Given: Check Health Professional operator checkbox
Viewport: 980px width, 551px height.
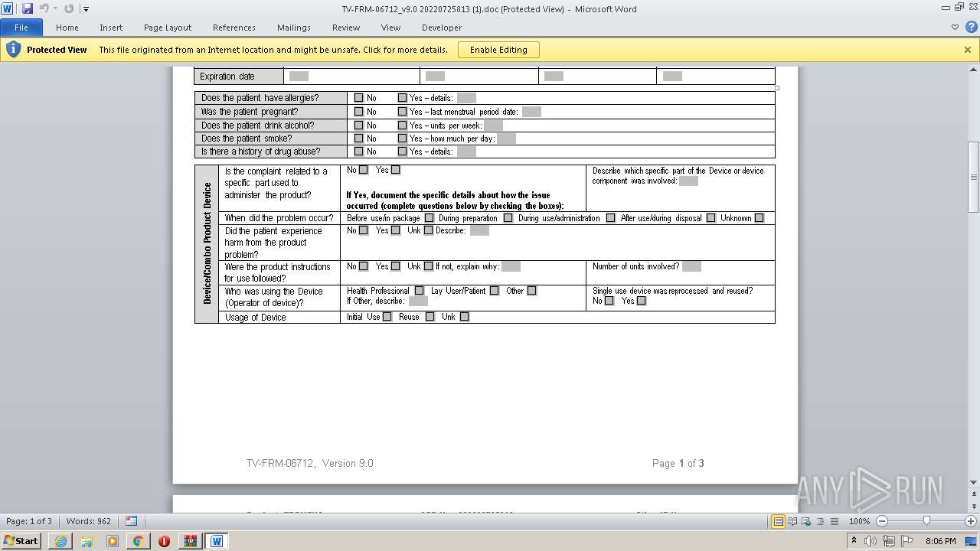Looking at the screenshot, I should pos(419,291).
